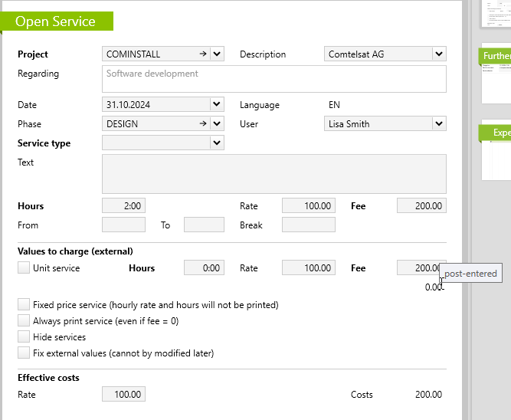Viewport: 511px width, 420px height.
Task: Click the Break duration field
Action: [308, 225]
